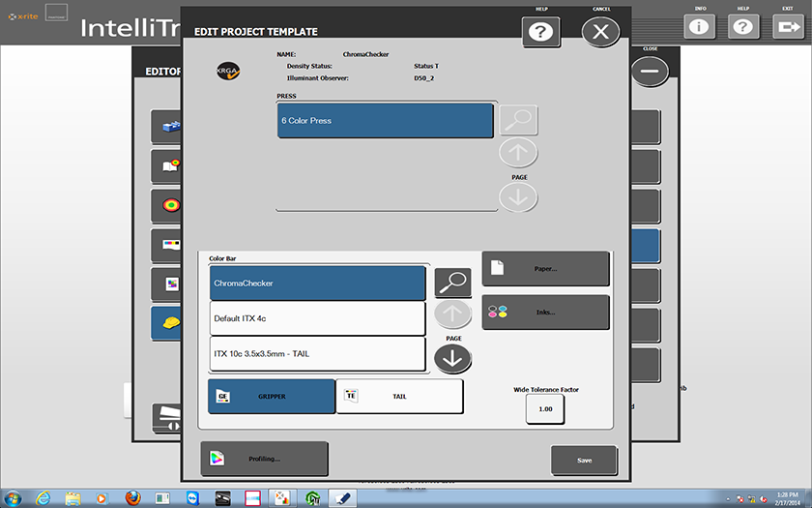The width and height of the screenshot is (812, 508).
Task: Click the magnifier beside the Press list
Action: 518,120
